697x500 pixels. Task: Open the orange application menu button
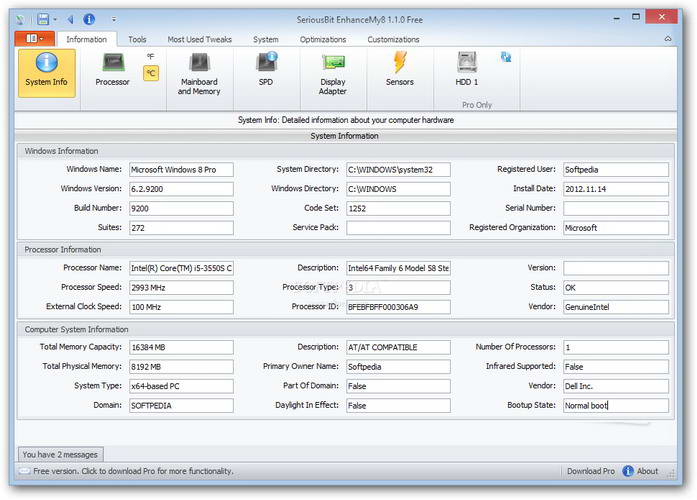pos(34,38)
